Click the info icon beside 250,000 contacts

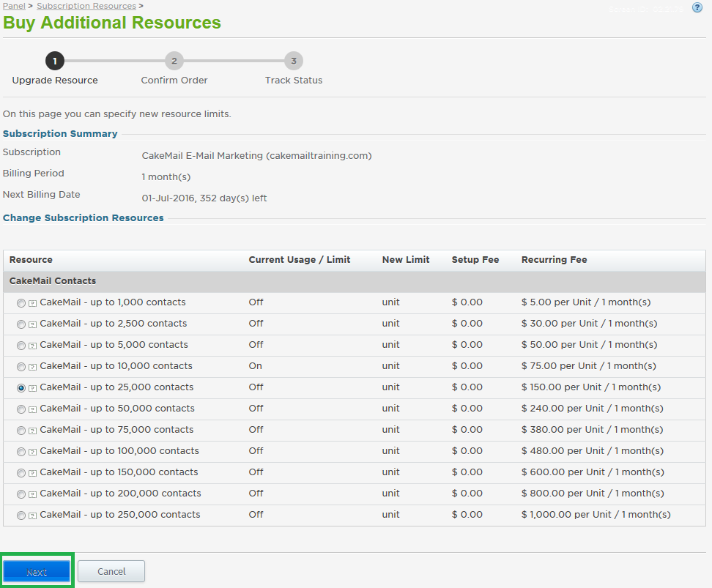click(x=33, y=516)
